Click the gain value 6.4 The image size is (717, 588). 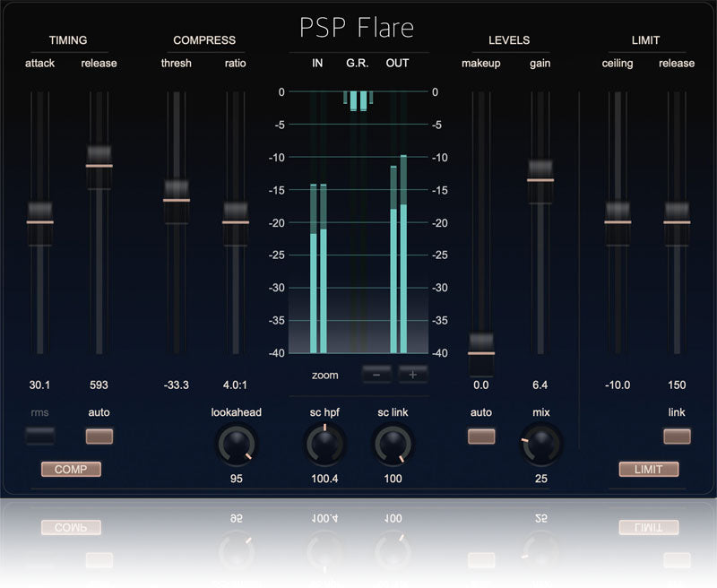540,385
